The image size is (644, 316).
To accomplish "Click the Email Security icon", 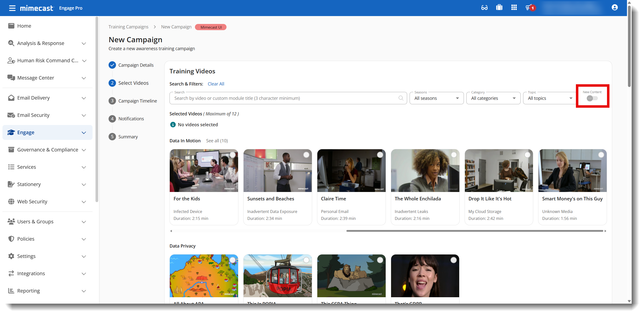I will tap(11, 115).
